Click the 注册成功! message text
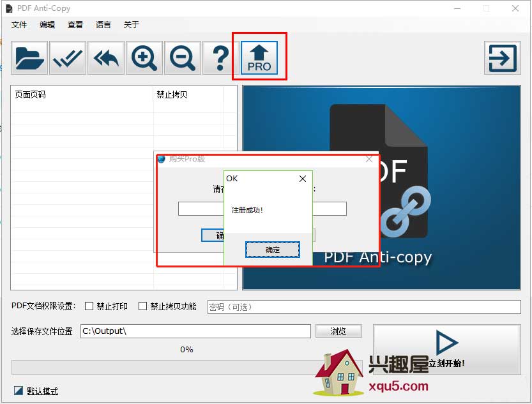This screenshot has width=532, height=404. tap(247, 210)
